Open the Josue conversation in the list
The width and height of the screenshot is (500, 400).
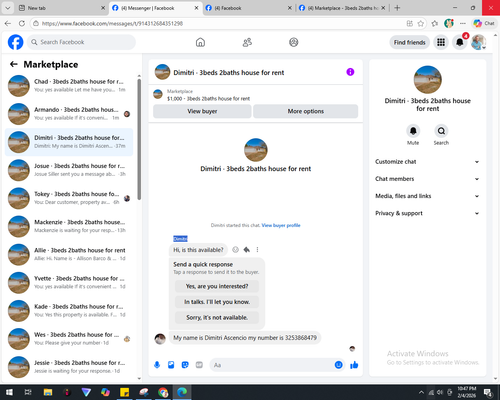pyautogui.click(x=69, y=170)
